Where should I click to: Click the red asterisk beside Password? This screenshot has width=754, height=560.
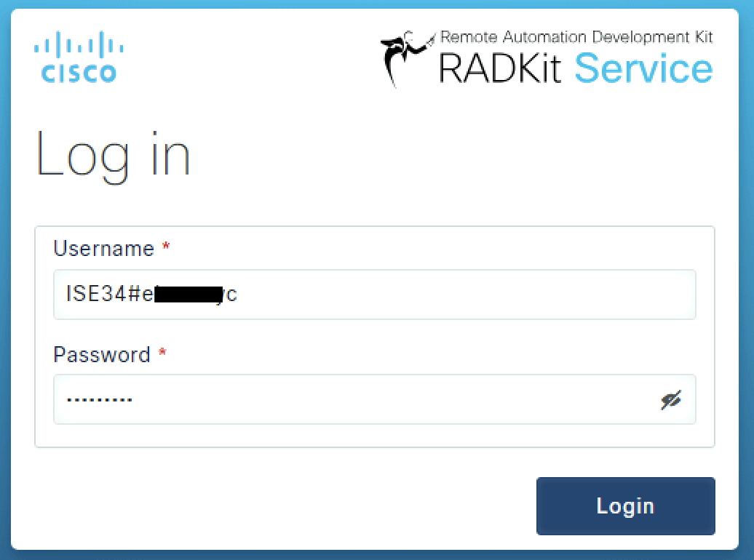[162, 352]
